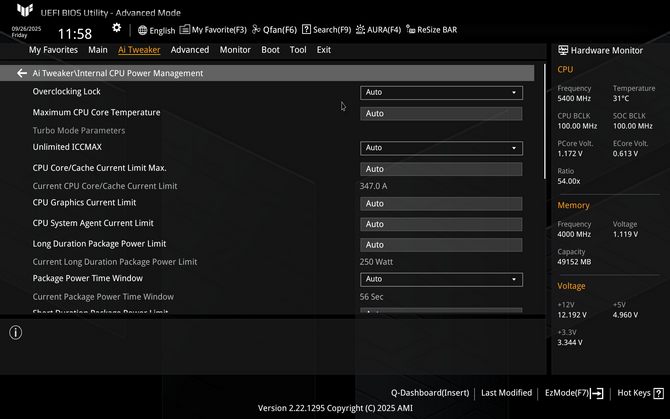This screenshot has width=670, height=419.
Task: Click the back arrow icon
Action: coord(22,73)
